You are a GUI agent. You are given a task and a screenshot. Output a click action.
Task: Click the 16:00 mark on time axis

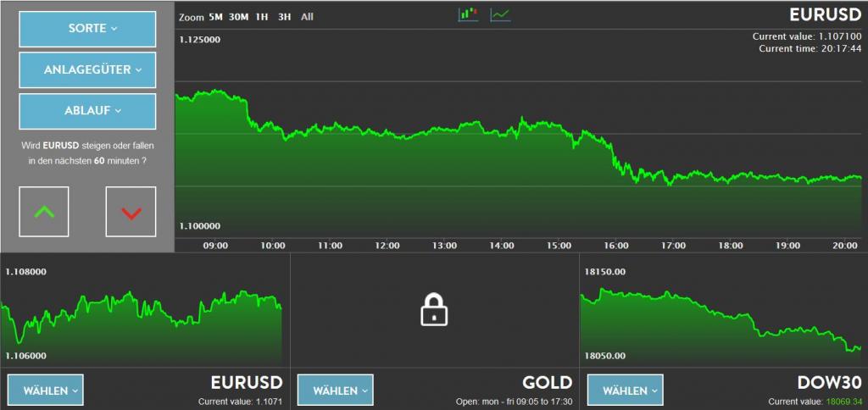[x=615, y=245]
